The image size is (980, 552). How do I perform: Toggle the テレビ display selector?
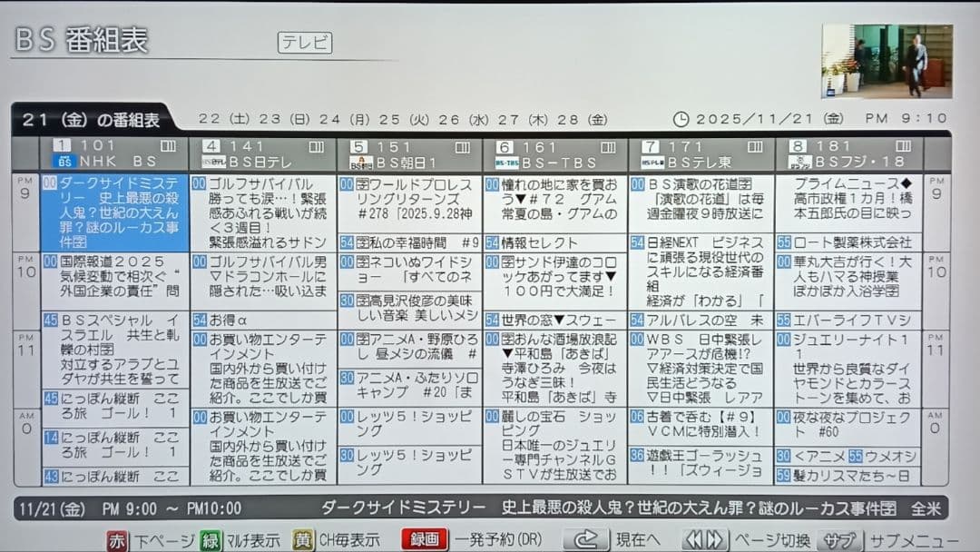tap(305, 43)
